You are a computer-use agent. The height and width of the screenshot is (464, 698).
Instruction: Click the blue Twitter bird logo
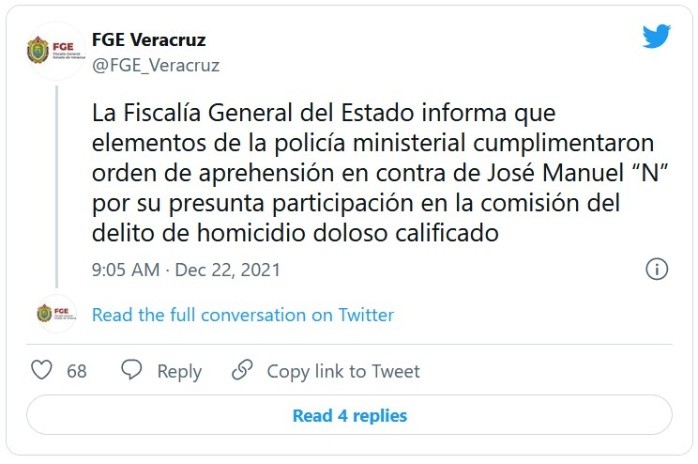[x=655, y=37]
